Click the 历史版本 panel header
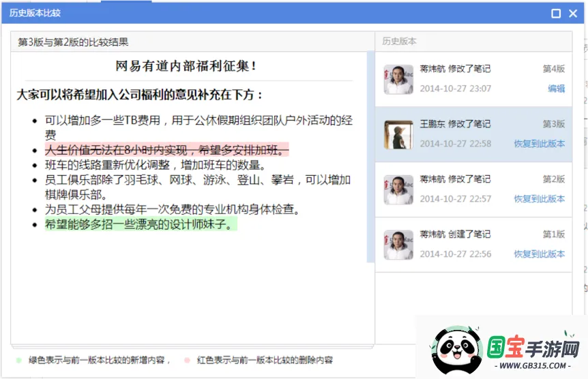Viewport: 588px width, 379px height. click(473, 42)
